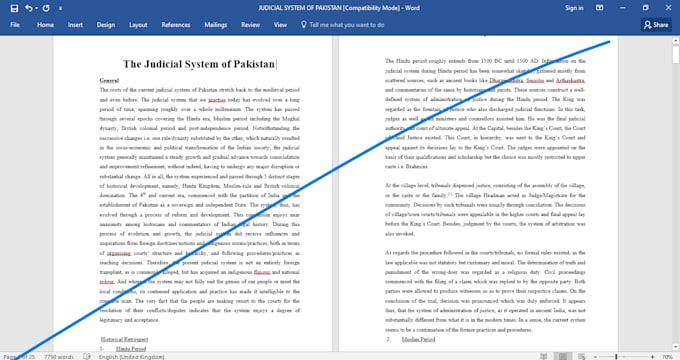This screenshot has width=680, height=360.
Task: Click the Share button
Action: tap(656, 25)
